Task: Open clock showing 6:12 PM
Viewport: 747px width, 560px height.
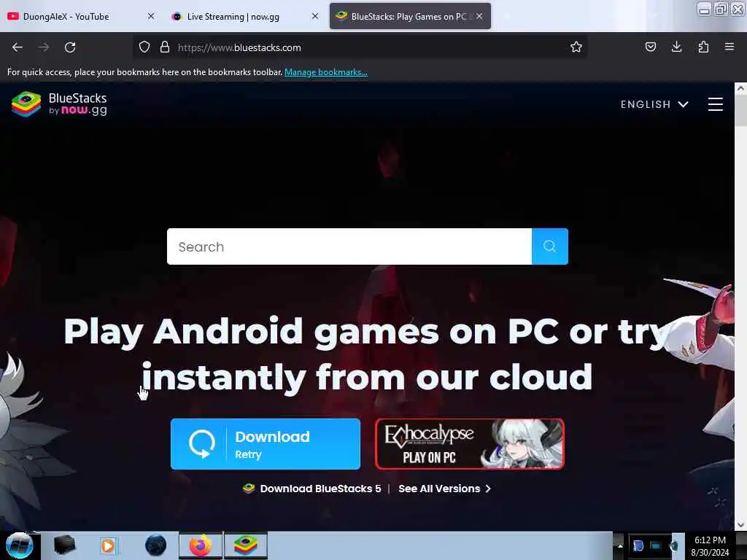Action: (x=710, y=545)
